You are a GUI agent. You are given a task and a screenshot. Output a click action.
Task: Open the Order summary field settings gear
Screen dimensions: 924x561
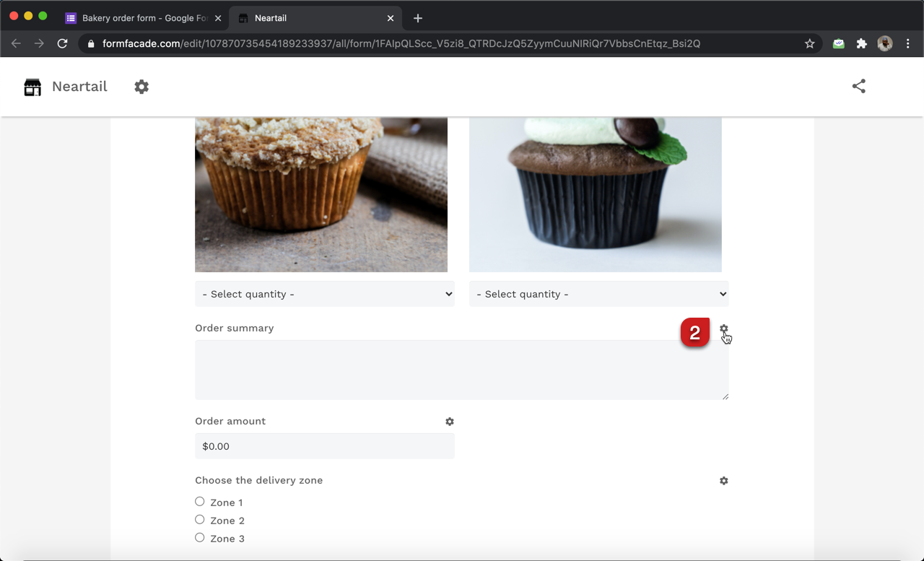click(x=724, y=329)
